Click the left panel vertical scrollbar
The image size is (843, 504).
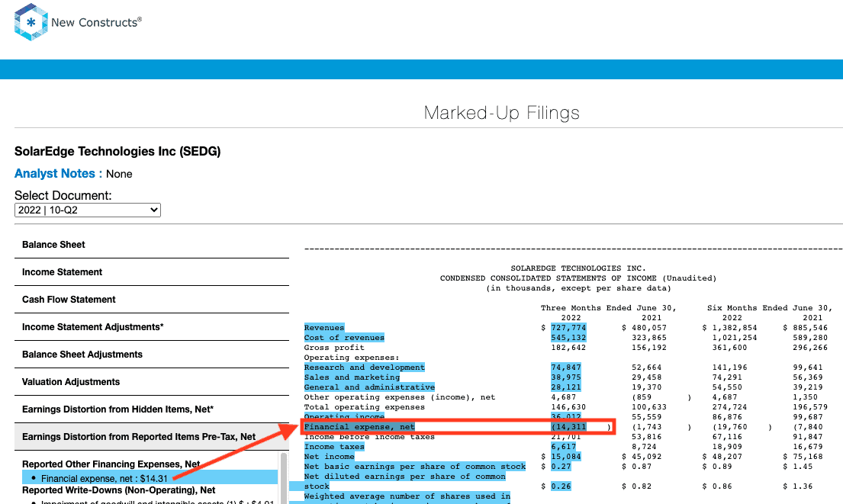pos(284,477)
